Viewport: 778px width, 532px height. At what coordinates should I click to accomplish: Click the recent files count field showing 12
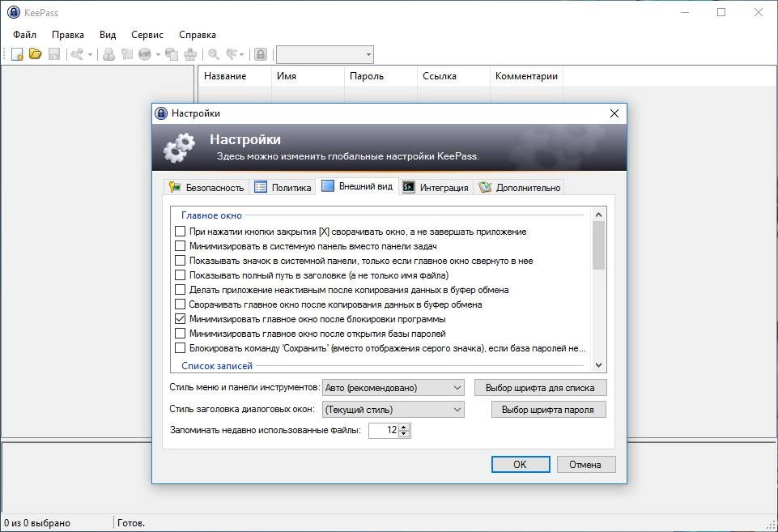click(384, 430)
